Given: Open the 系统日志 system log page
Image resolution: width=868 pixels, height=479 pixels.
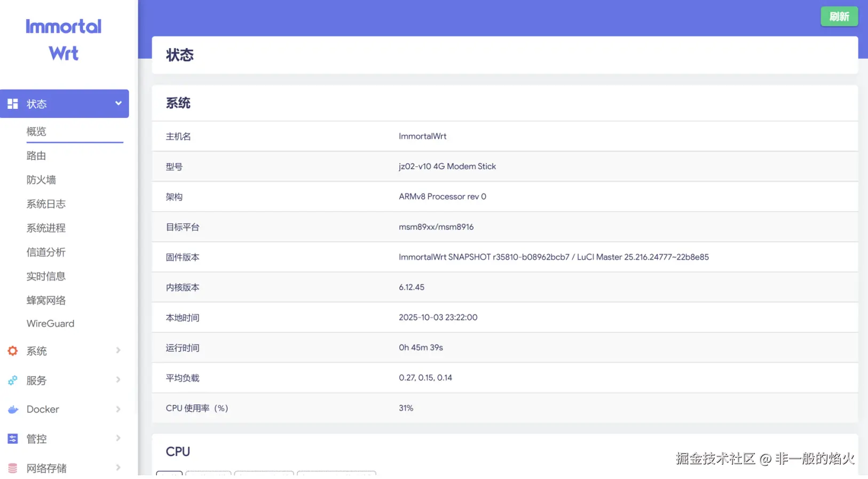Looking at the screenshot, I should (x=46, y=204).
